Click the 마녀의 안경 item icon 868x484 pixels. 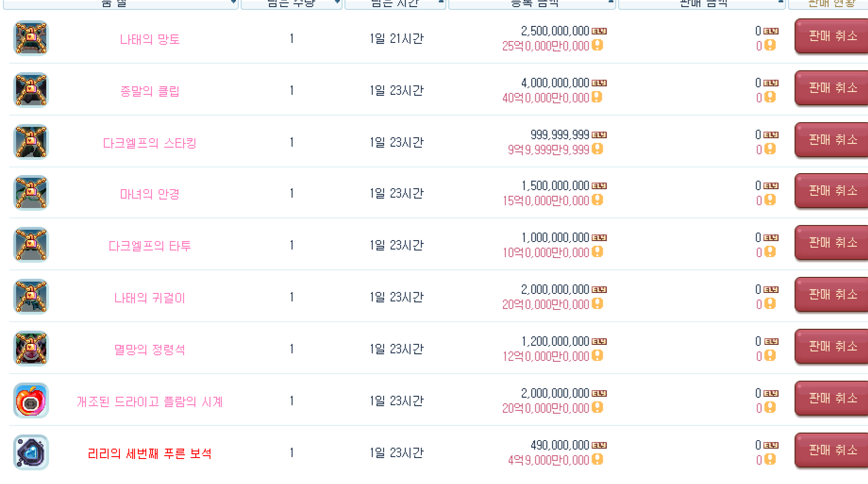[31, 192]
